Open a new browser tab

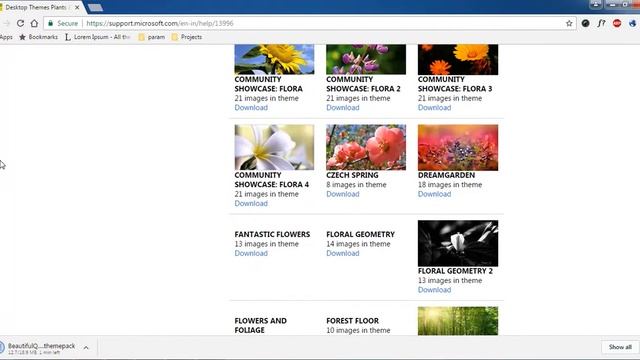(x=95, y=7)
